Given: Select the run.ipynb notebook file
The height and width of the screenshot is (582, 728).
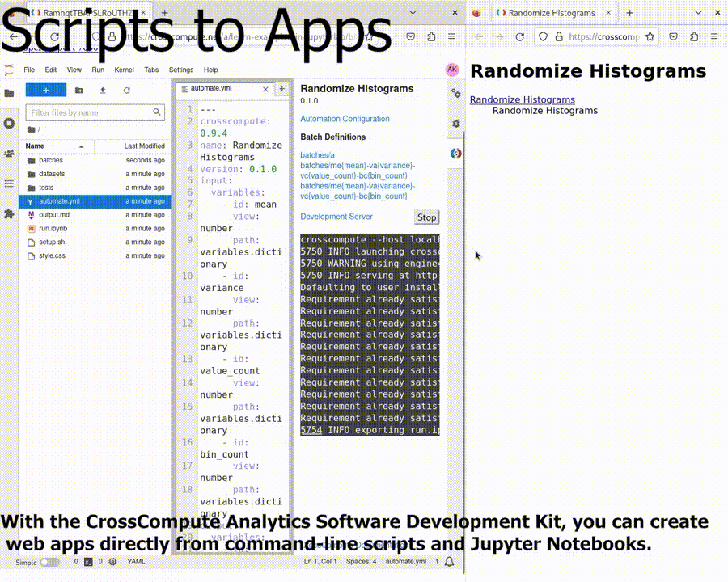Looking at the screenshot, I should pos(96,228).
